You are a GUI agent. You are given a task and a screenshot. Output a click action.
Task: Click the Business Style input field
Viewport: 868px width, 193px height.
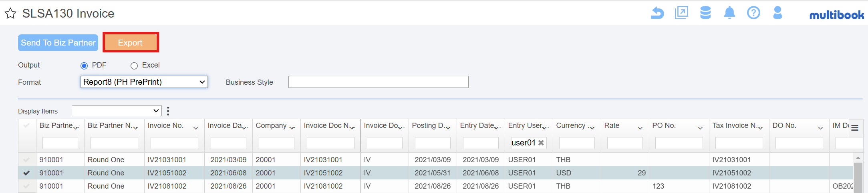coord(379,82)
